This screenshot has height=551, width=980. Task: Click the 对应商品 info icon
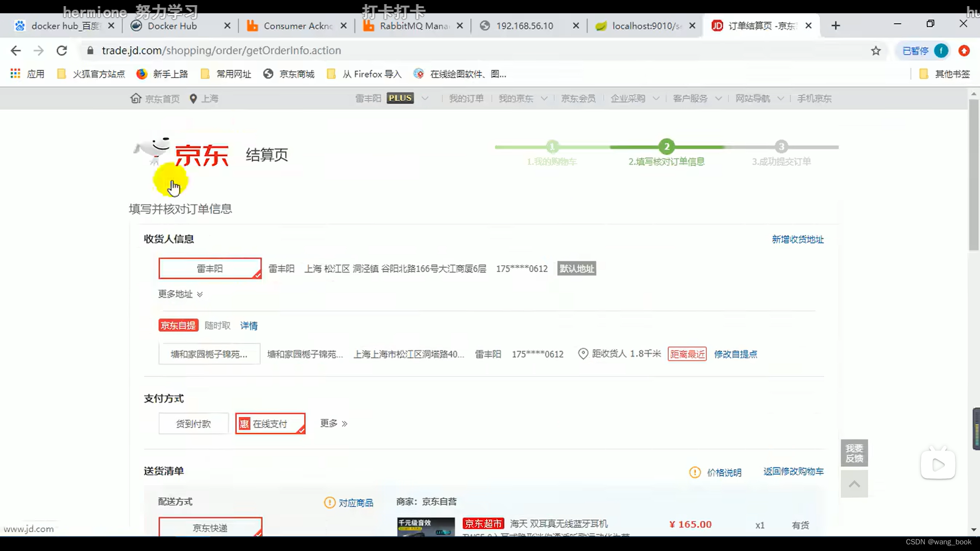coord(330,503)
